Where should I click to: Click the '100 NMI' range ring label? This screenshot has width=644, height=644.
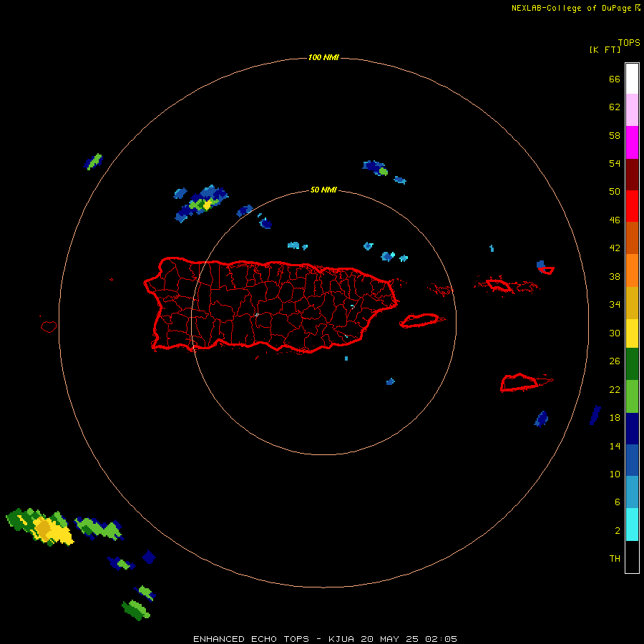[x=323, y=57]
